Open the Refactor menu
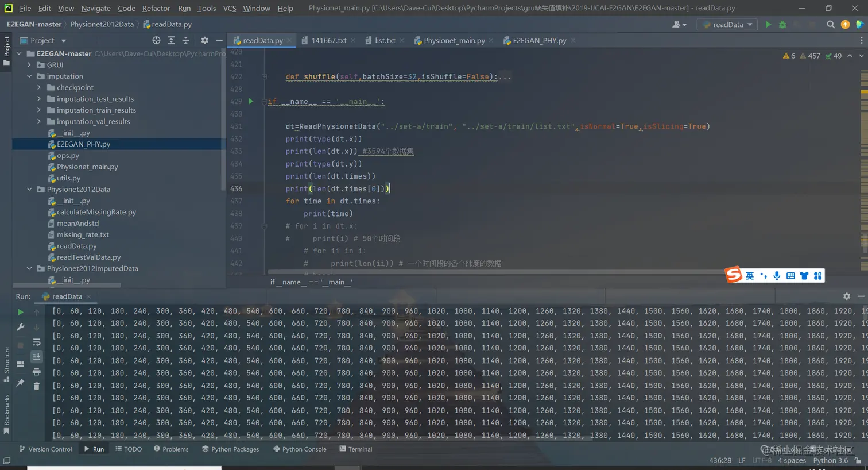Viewport: 868px width, 470px height. pyautogui.click(x=156, y=8)
